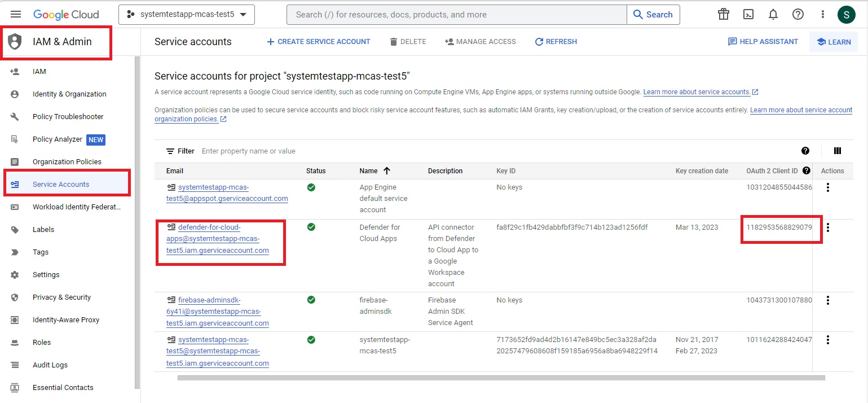Viewport: 868px width, 403px height.
Task: Open actions menu for systemtestapp-mcas-test5 row
Action: point(828,340)
